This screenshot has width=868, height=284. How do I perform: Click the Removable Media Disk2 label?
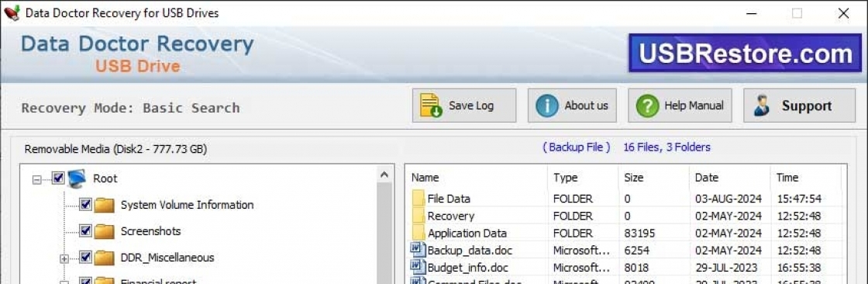115,149
